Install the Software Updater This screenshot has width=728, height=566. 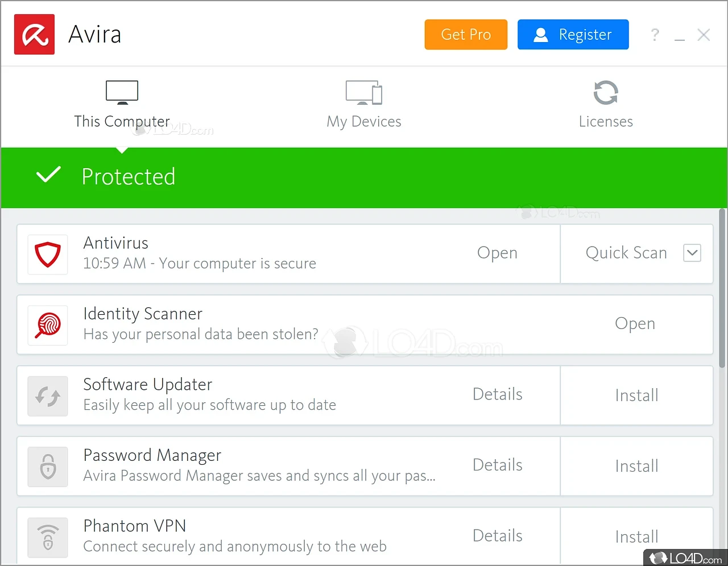tap(636, 396)
